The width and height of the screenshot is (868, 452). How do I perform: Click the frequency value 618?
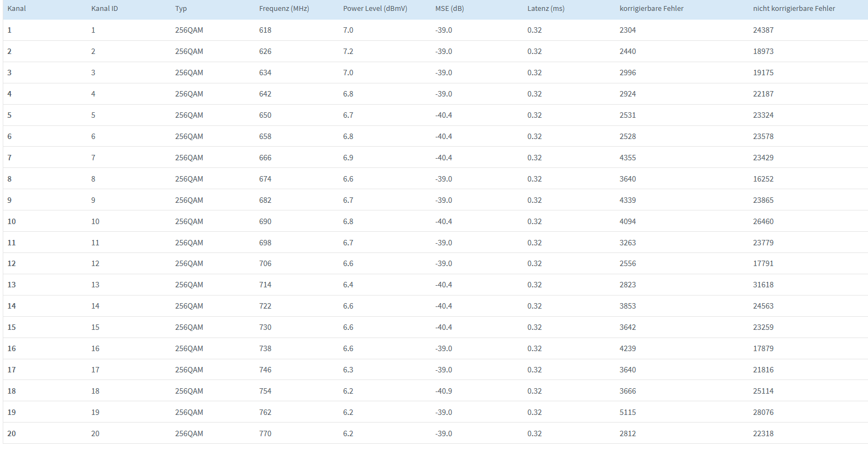(x=266, y=30)
